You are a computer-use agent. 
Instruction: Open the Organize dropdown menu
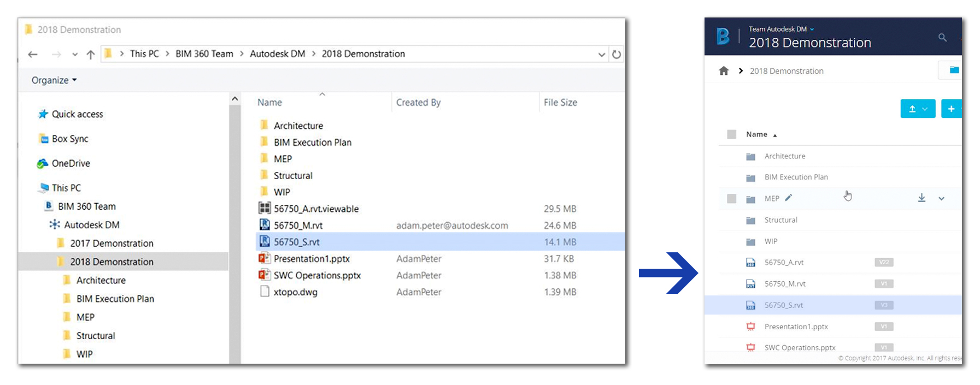click(54, 80)
